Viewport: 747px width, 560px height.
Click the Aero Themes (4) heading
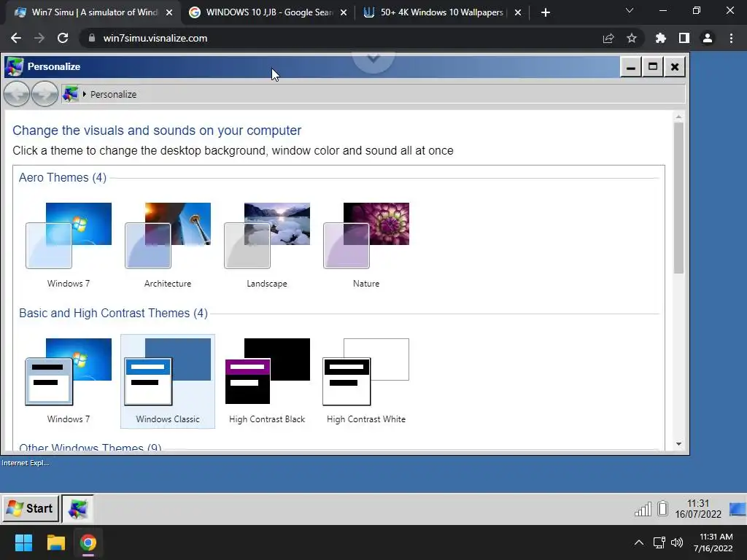63,178
